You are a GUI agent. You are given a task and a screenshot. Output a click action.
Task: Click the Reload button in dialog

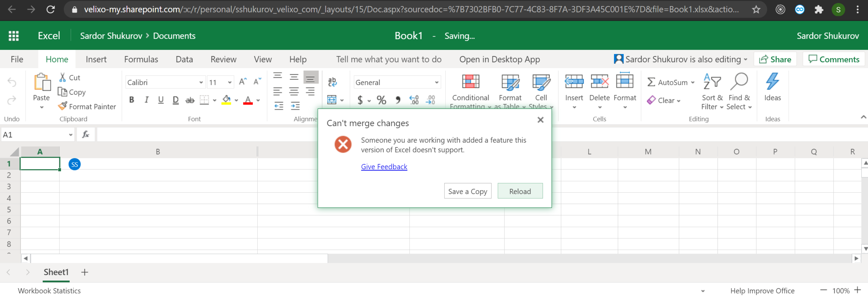click(520, 191)
